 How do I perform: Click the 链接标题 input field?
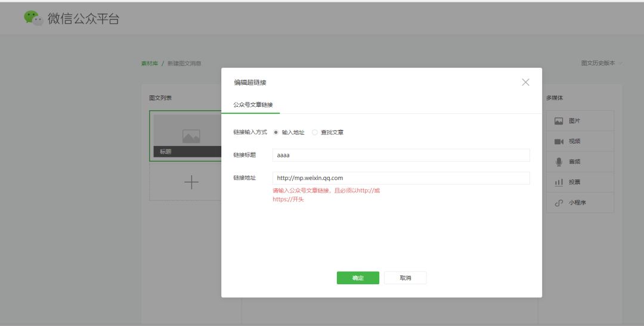[401, 155]
